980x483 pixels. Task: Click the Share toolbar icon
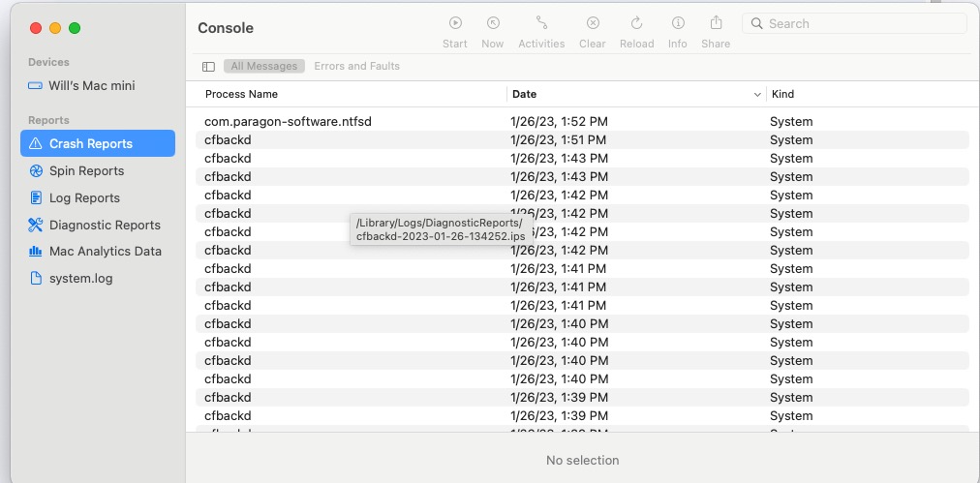click(717, 22)
